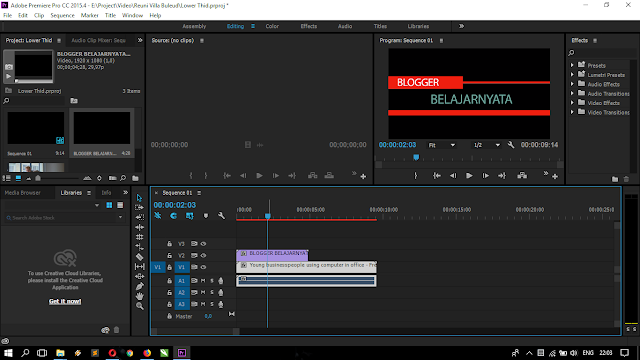Open the Media Browser panel tab
640x360 pixels.
coord(22,193)
